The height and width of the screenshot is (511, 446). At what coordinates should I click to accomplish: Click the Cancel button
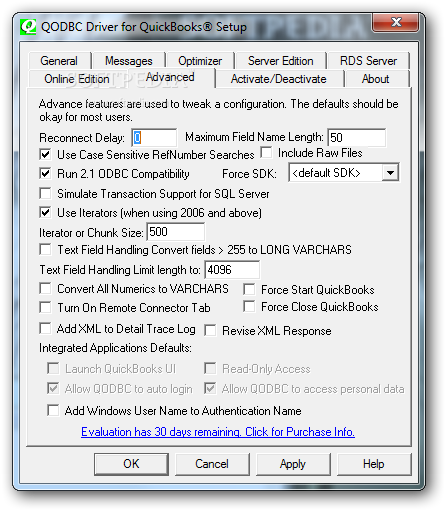coord(212,464)
